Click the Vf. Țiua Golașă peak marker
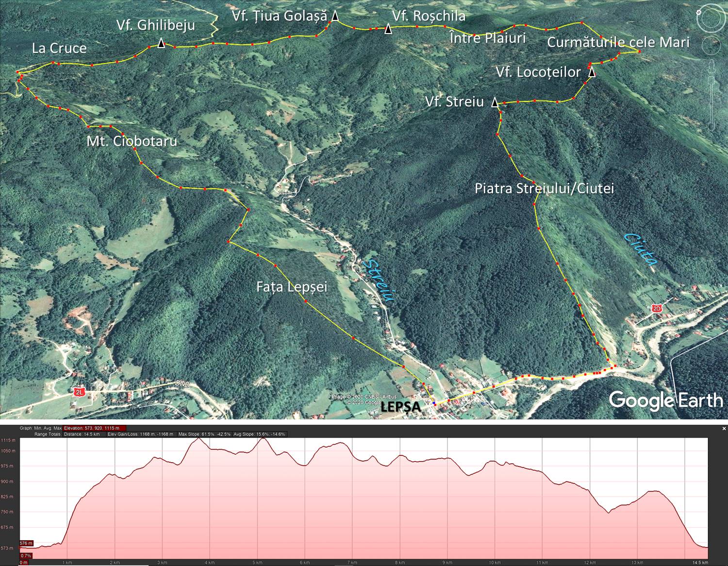The image size is (728, 566). 335,17
